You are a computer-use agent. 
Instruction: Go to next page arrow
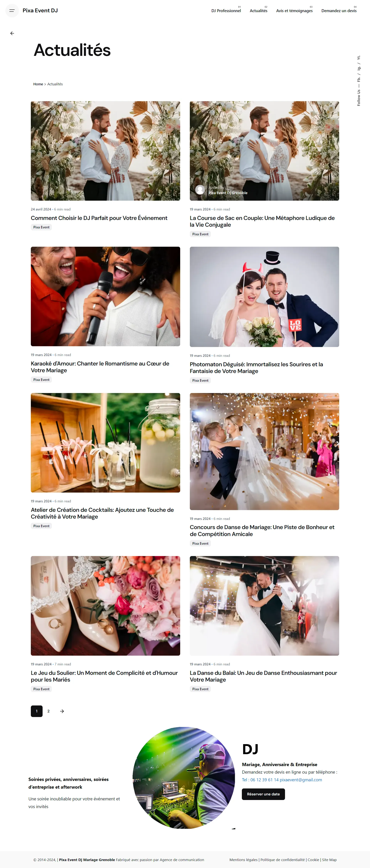coord(62,711)
